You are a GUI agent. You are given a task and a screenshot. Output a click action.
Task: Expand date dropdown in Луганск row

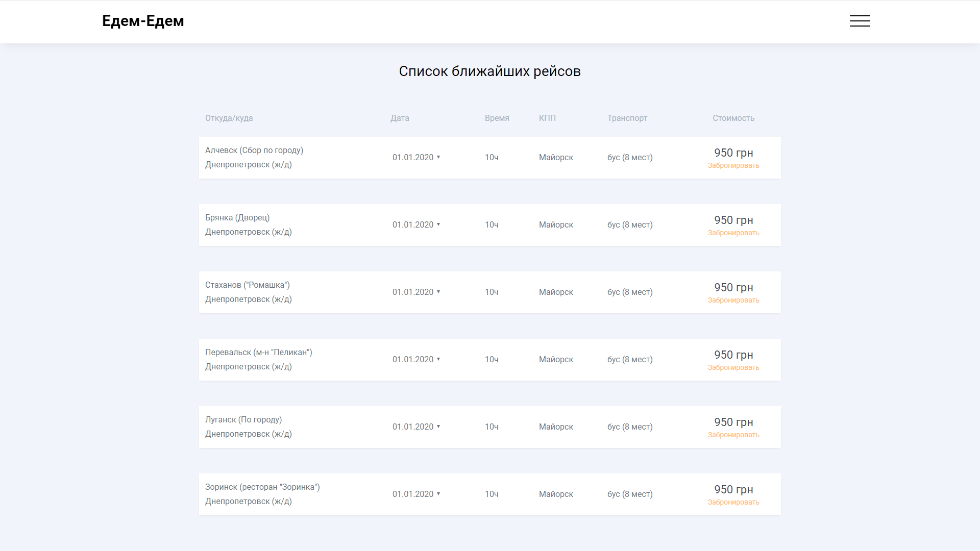(x=416, y=427)
